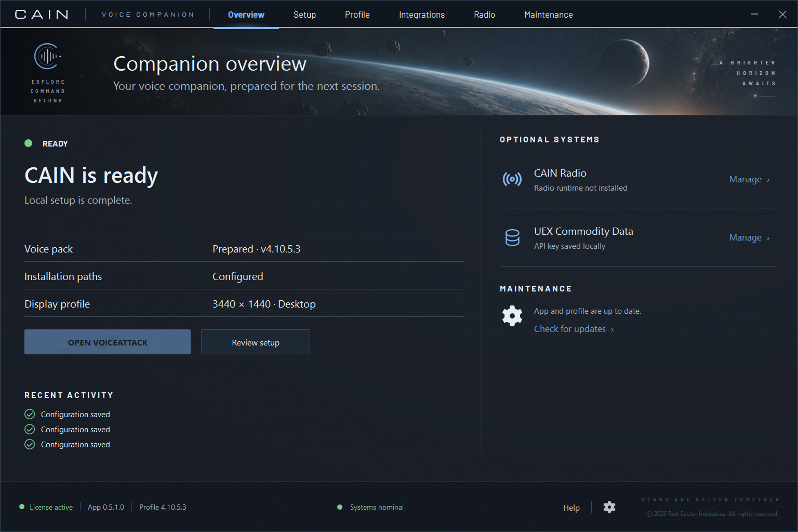Viewport: 798px width, 532px height.
Task: Click the Review setup button
Action: pos(256,342)
